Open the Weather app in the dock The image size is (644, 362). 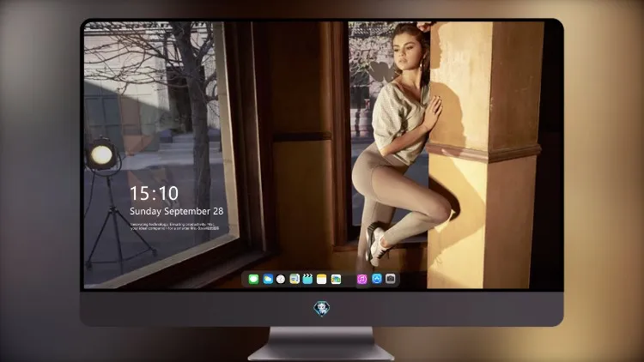(x=268, y=279)
